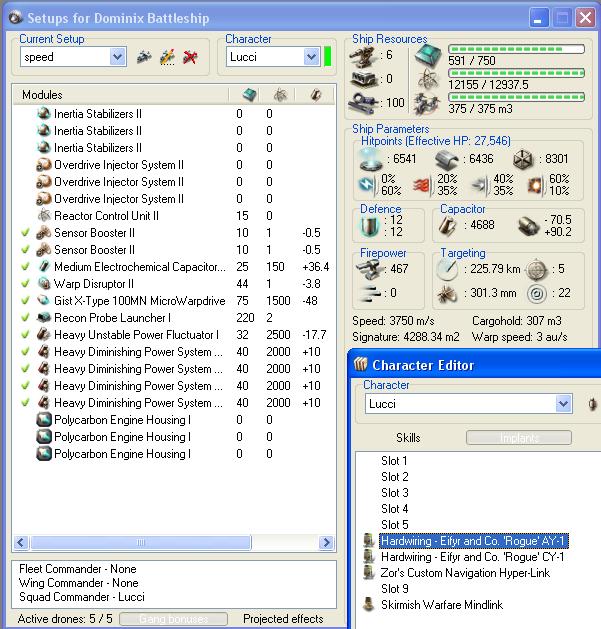Click the powergrid resource atom icon
The image size is (601, 629).
[428, 79]
